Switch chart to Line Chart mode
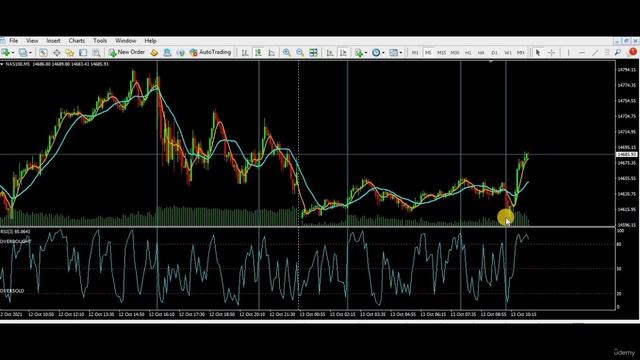640x360 pixels. [x=272, y=53]
